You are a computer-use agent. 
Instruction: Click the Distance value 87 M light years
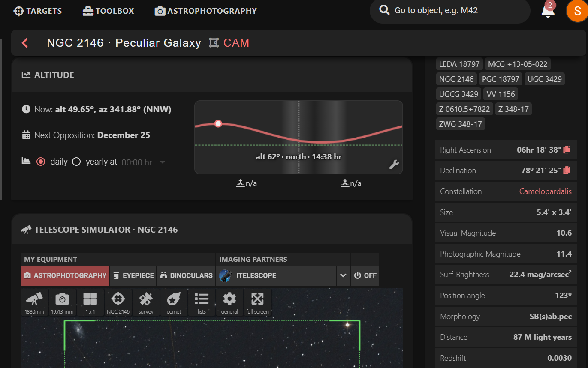pyautogui.click(x=543, y=337)
